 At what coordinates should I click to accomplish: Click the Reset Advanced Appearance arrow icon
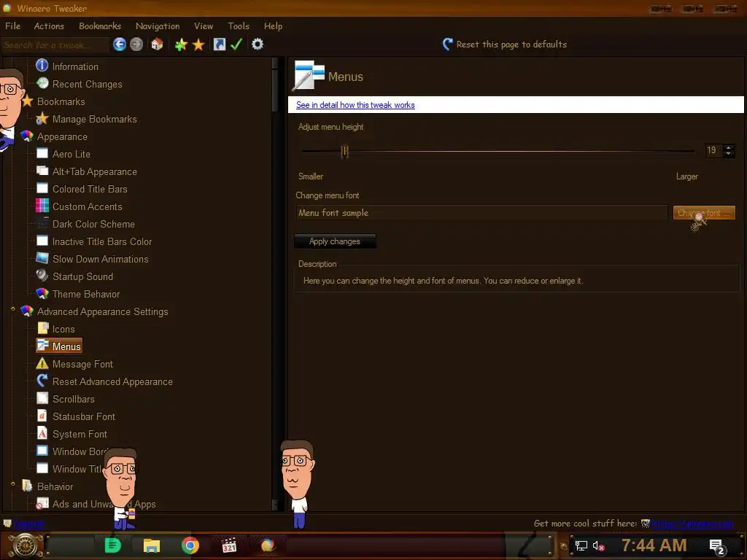click(x=42, y=381)
